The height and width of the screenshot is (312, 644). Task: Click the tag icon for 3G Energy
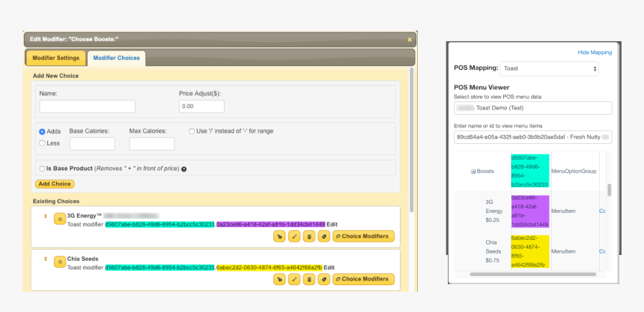[323, 236]
